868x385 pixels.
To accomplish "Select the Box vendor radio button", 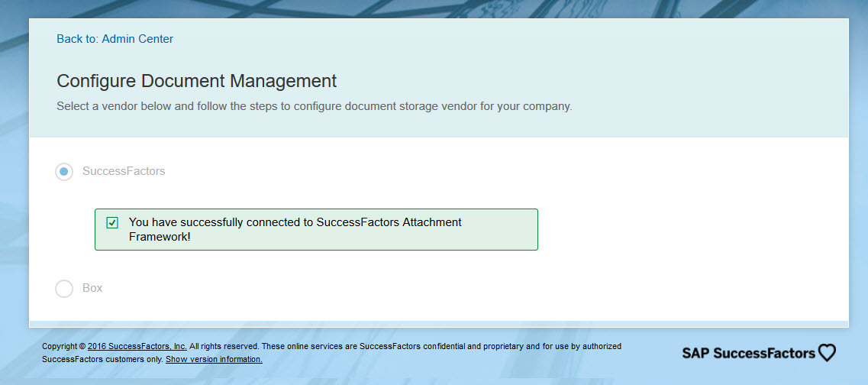I will [64, 289].
